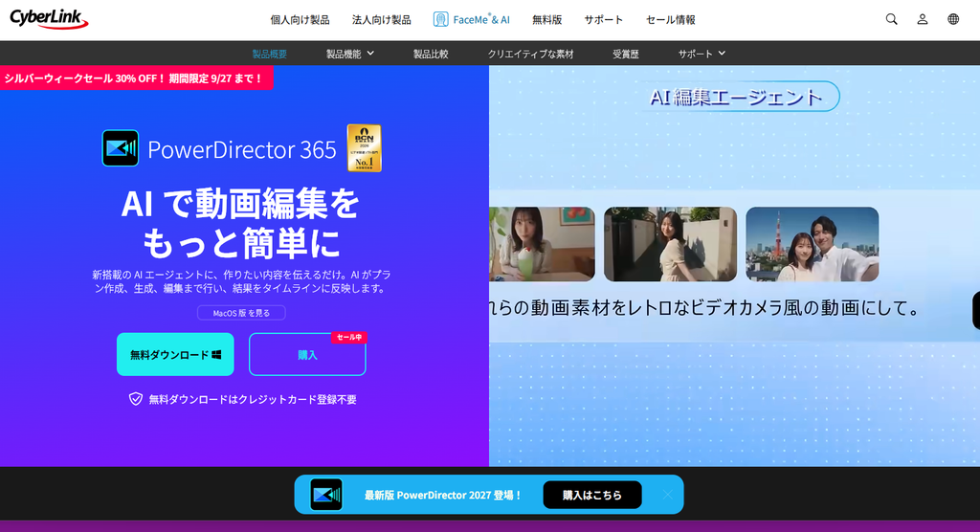Open the FaceMe & AI menu
980x532 pixels.
click(x=472, y=20)
